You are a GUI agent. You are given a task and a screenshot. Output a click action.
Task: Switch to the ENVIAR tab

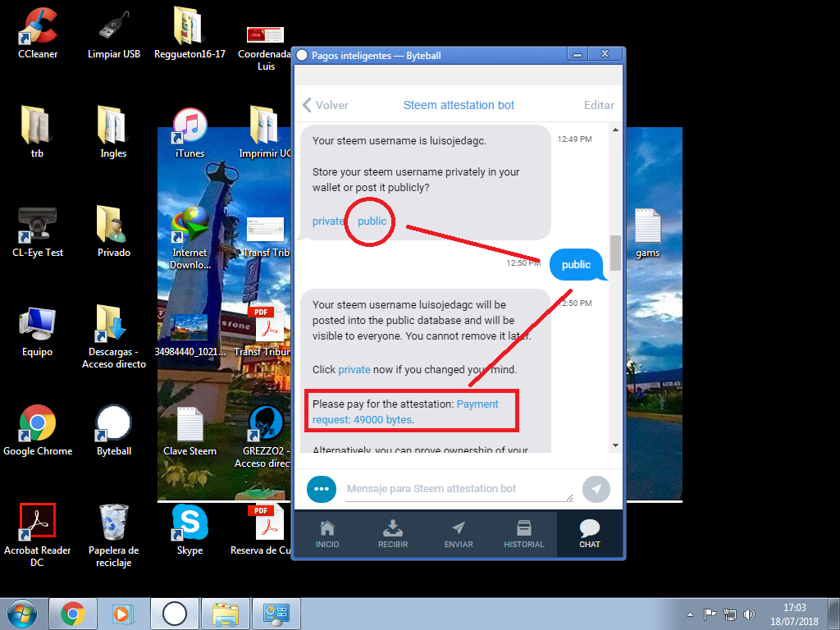pyautogui.click(x=459, y=534)
